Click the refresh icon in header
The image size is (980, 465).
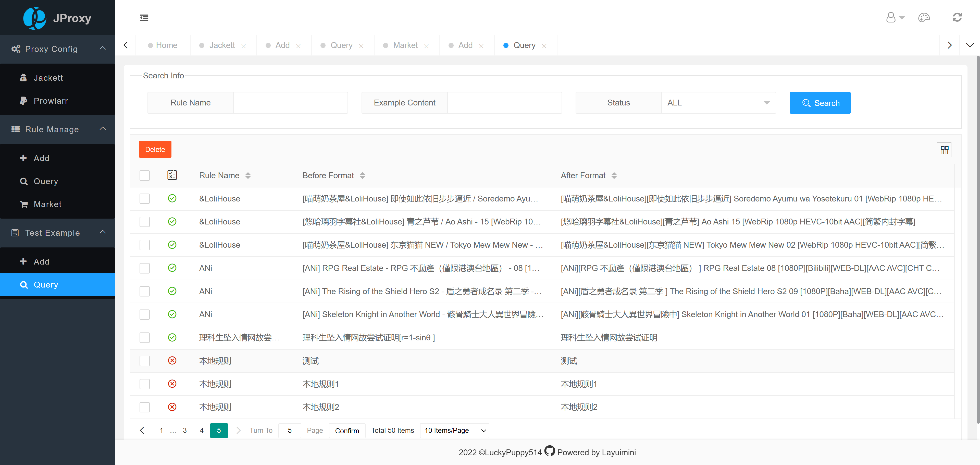pos(957,18)
